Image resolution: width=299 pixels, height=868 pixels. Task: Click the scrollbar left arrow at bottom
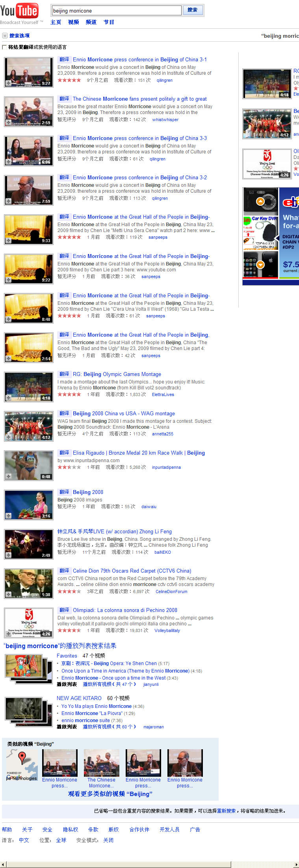click(3, 864)
